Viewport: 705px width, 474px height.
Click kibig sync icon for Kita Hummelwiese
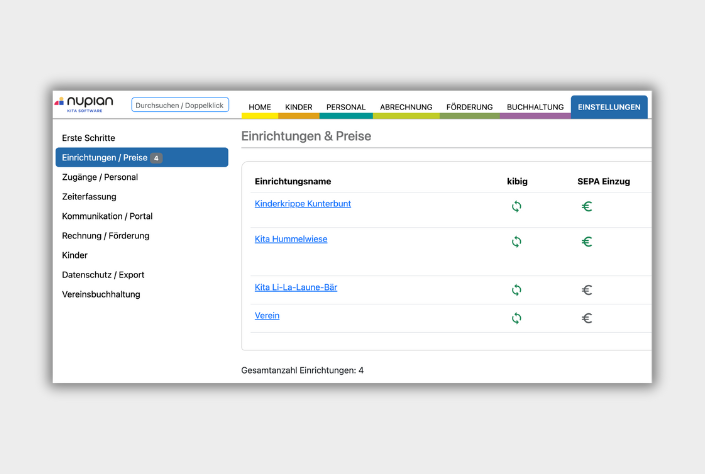(x=517, y=242)
